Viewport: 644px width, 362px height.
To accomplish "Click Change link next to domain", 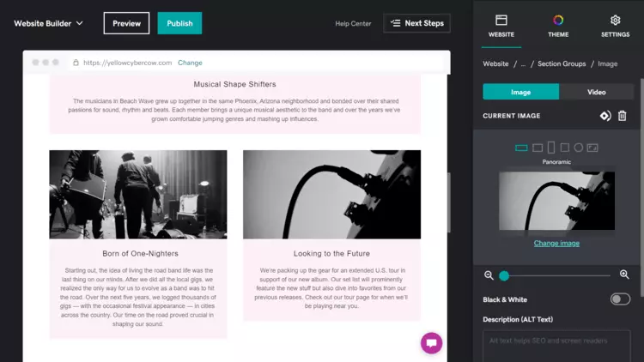I will pyautogui.click(x=190, y=63).
